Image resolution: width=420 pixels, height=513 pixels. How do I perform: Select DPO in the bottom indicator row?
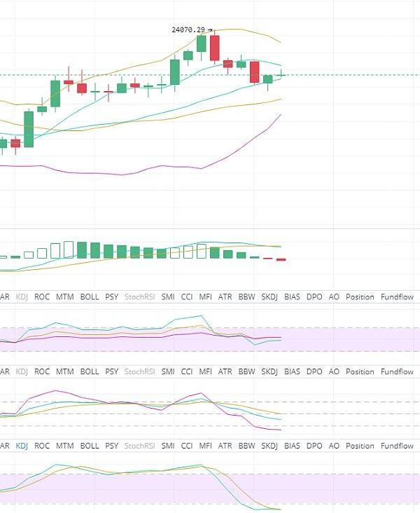tap(314, 446)
